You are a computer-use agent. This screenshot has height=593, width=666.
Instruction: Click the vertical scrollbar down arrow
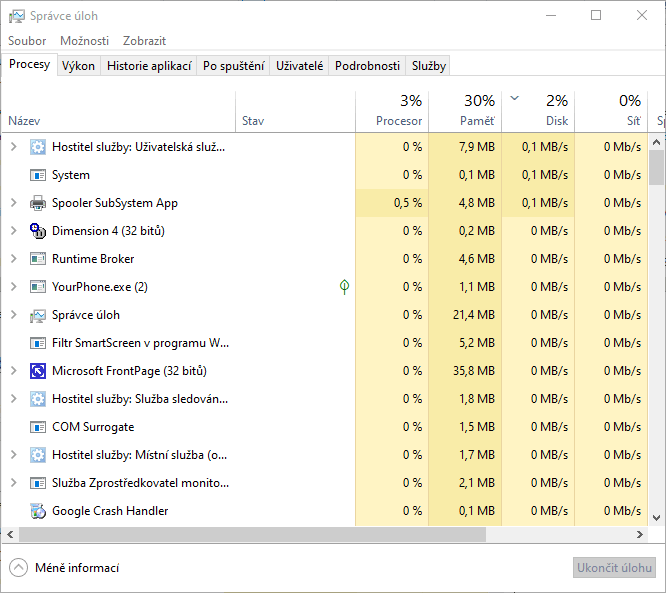657,518
